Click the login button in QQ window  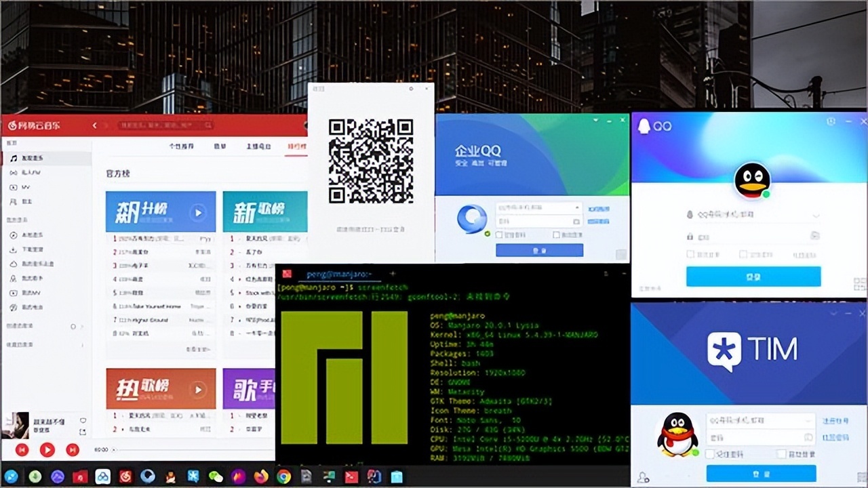753,277
